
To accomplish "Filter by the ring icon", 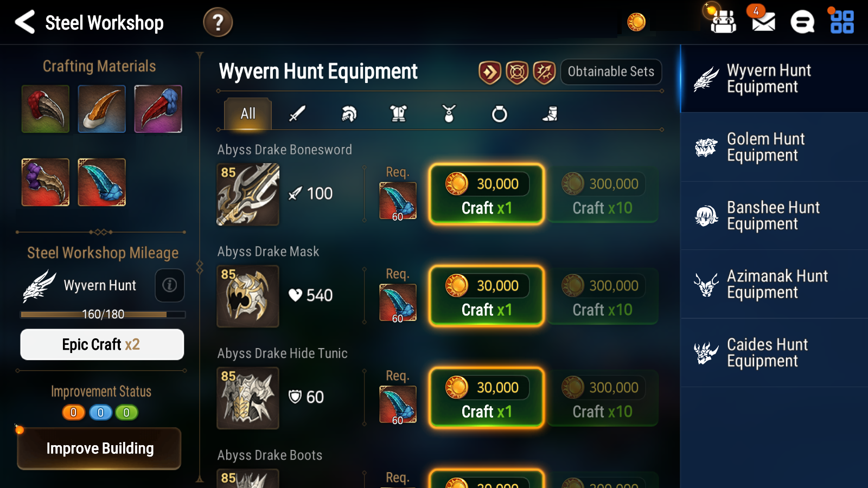I will click(499, 114).
